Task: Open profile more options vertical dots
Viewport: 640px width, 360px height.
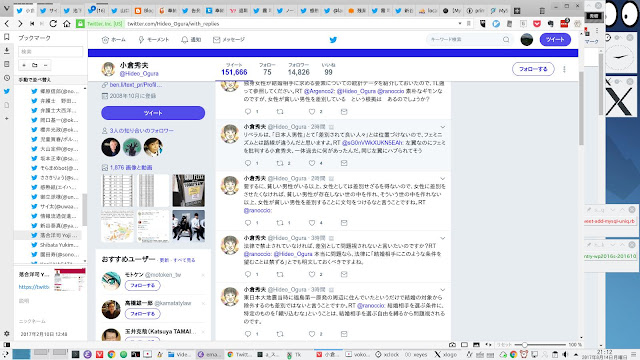Action: (564, 69)
